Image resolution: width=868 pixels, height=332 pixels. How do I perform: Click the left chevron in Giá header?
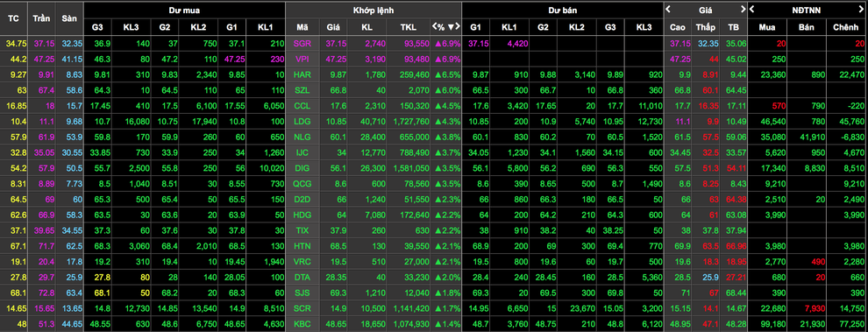[668, 9]
